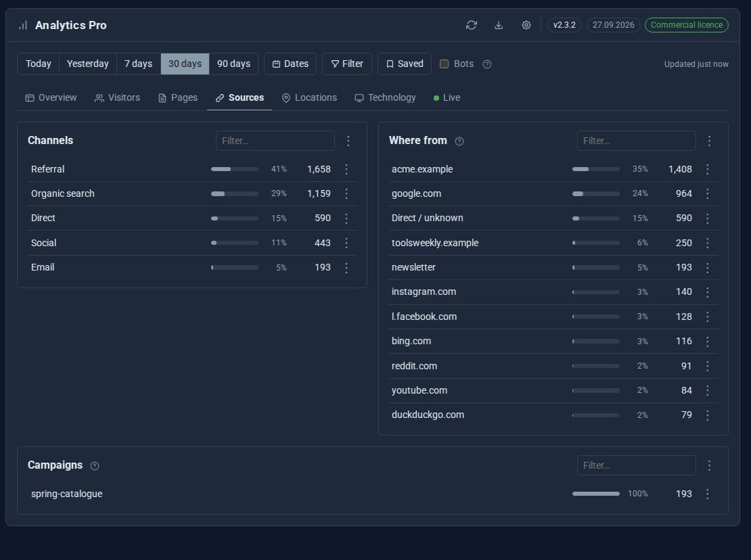Click the spring-catalogue 100% progress bar
This screenshot has height=560, width=751.
[x=596, y=494]
